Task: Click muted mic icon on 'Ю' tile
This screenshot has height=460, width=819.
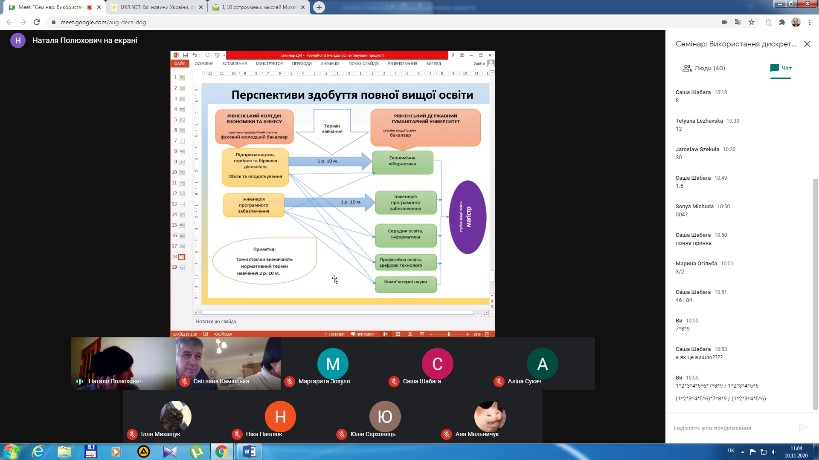Action: pyautogui.click(x=342, y=434)
